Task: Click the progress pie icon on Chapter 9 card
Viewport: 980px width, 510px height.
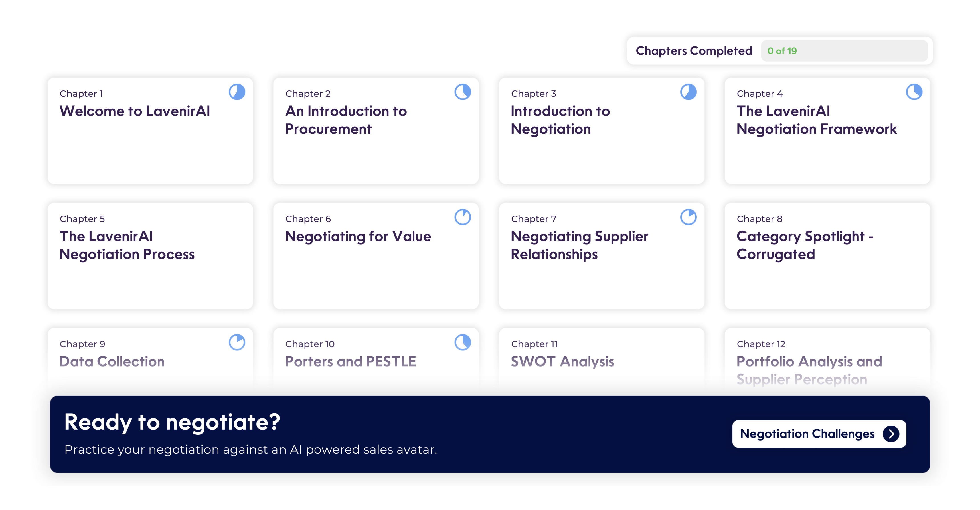Action: 237,342
